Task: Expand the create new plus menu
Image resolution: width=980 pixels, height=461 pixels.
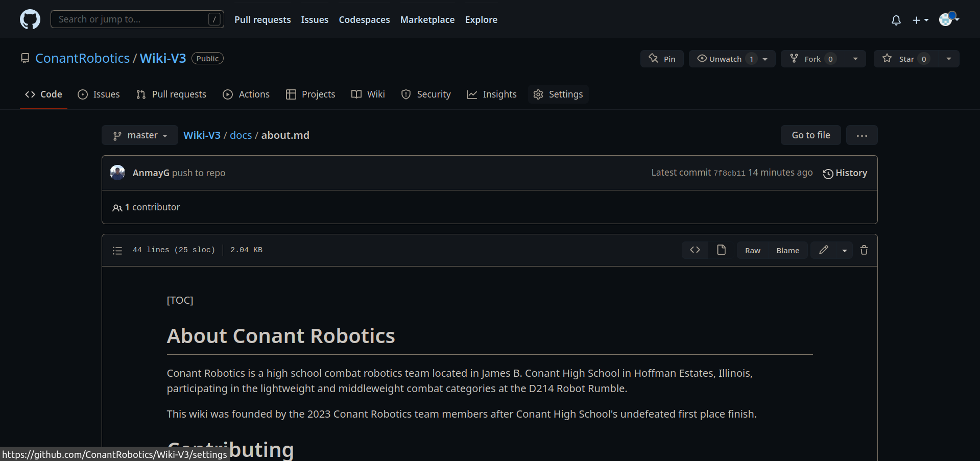Action: 920,20
